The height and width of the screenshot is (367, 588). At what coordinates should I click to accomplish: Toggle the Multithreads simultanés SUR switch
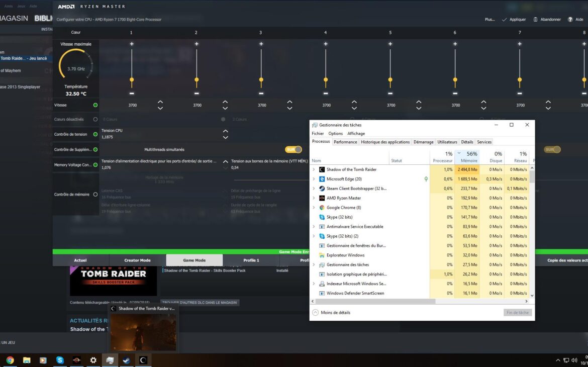[x=293, y=149]
